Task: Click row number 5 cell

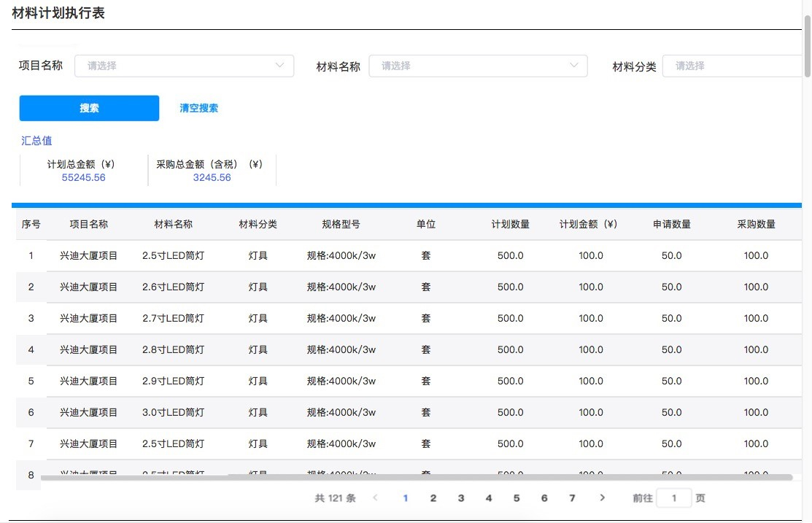Action: coord(31,381)
